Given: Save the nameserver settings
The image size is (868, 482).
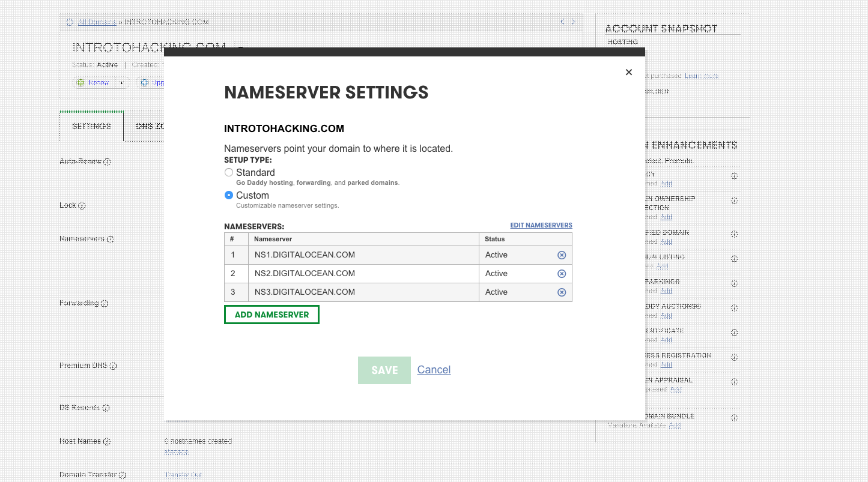Looking at the screenshot, I should click(384, 370).
